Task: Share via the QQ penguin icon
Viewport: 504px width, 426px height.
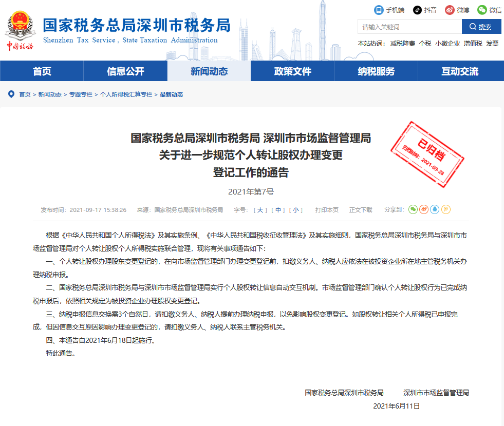Action: pyautogui.click(x=435, y=209)
